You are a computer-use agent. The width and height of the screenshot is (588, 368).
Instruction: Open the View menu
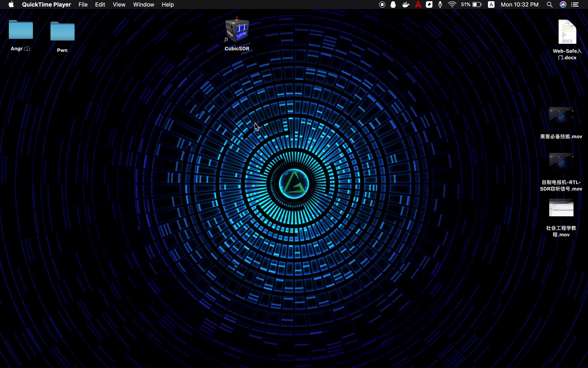point(119,4)
